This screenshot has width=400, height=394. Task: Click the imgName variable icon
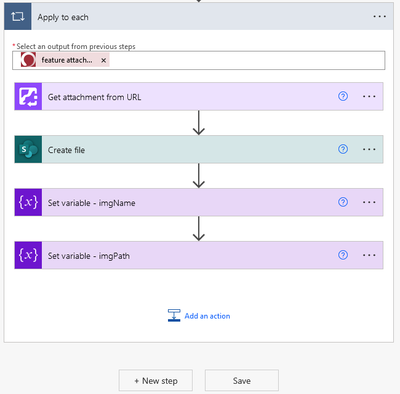click(28, 202)
